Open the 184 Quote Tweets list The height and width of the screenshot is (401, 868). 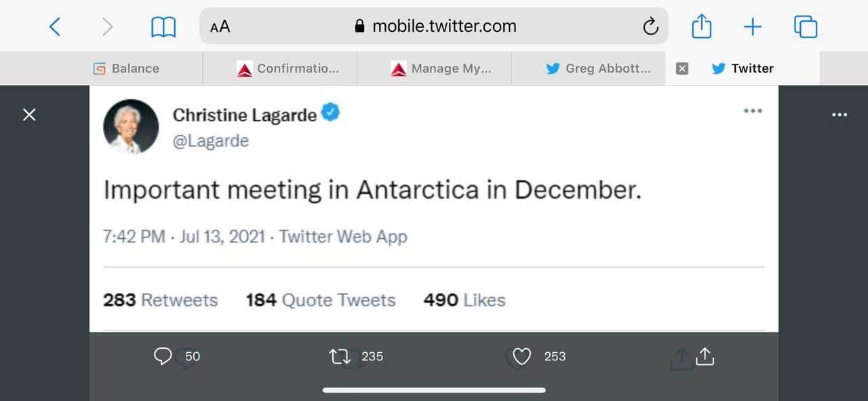coord(320,299)
